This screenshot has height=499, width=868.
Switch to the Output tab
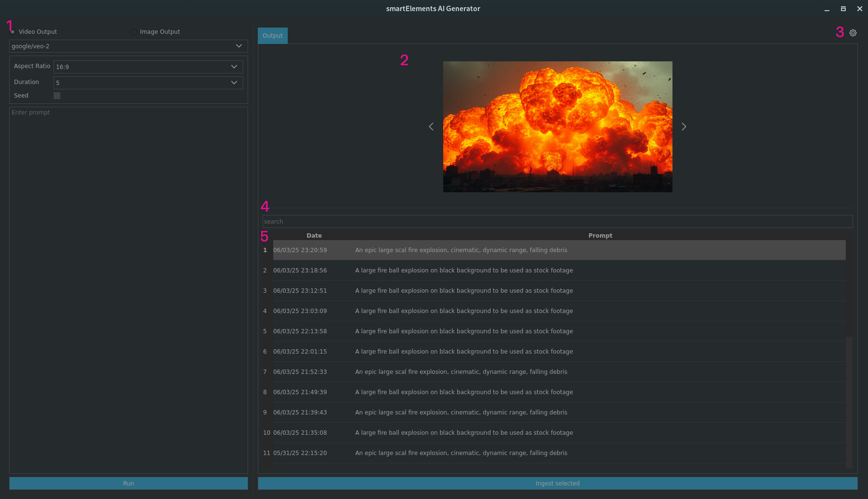point(273,36)
